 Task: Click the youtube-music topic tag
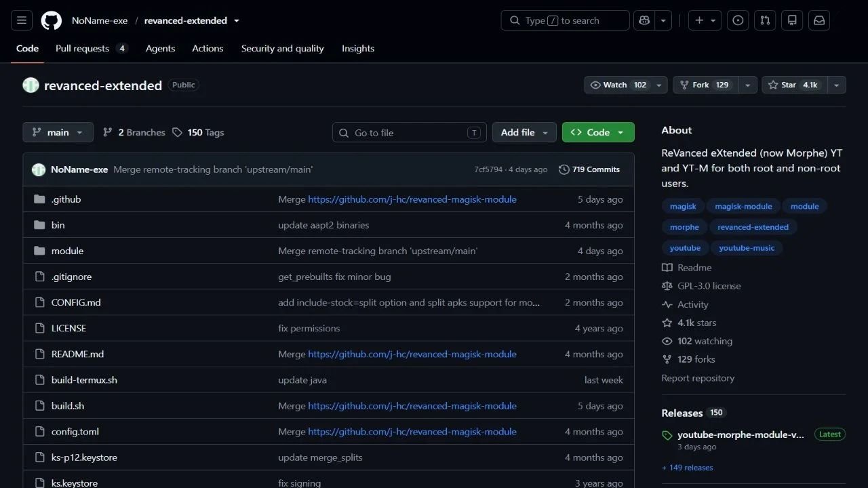tap(747, 248)
